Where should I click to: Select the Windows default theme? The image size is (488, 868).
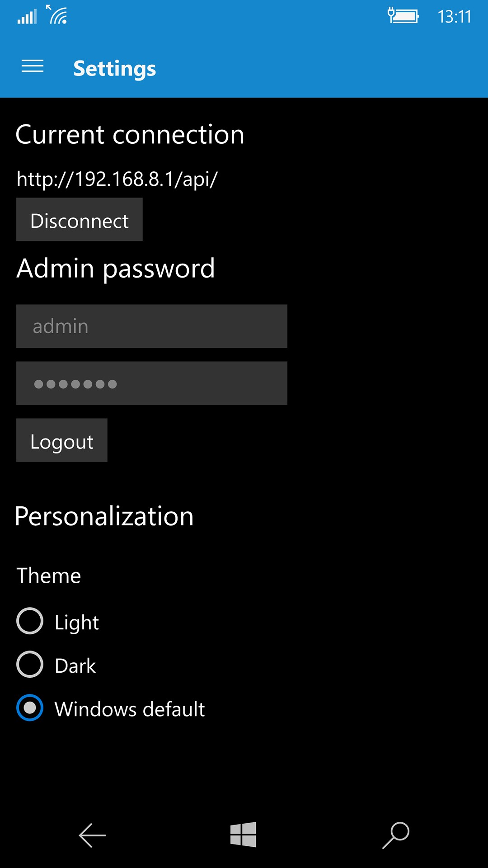click(x=30, y=708)
